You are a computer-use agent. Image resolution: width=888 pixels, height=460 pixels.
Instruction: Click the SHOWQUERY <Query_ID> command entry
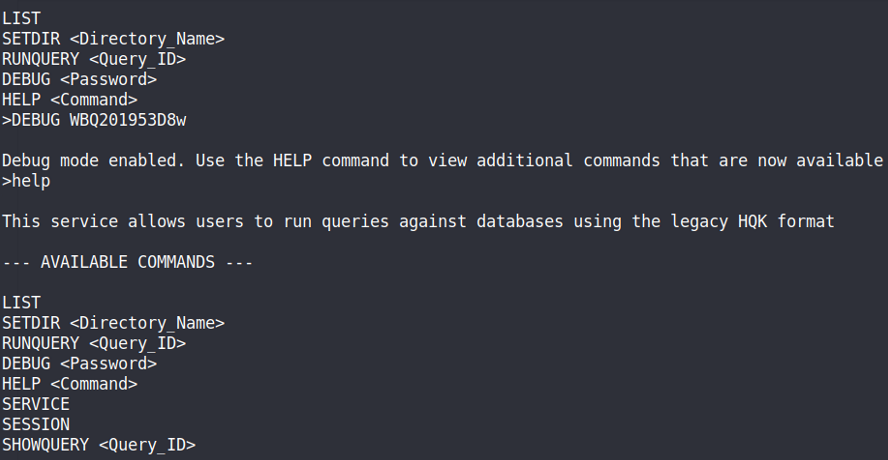[99, 444]
